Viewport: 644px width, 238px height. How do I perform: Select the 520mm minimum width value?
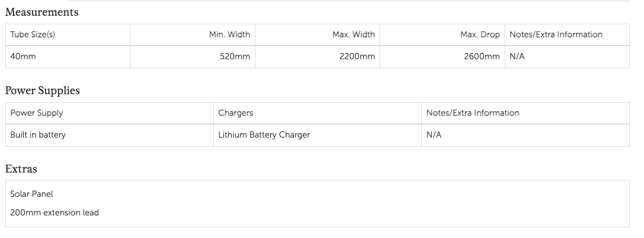235,56
